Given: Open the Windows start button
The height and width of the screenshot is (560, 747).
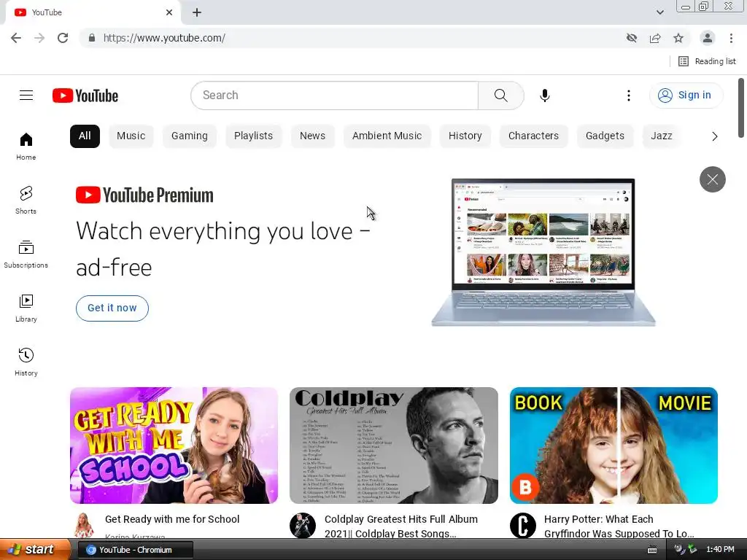Looking at the screenshot, I should [x=34, y=550].
